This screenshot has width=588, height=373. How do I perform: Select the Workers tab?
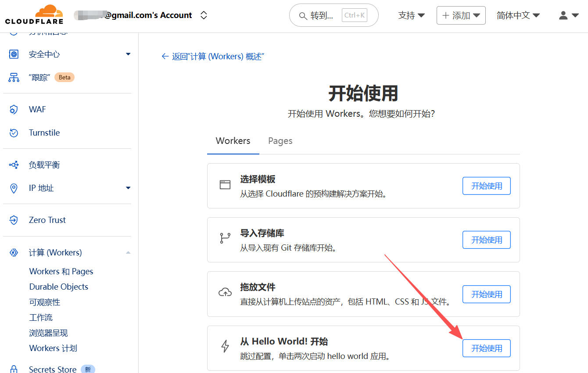[233, 141]
